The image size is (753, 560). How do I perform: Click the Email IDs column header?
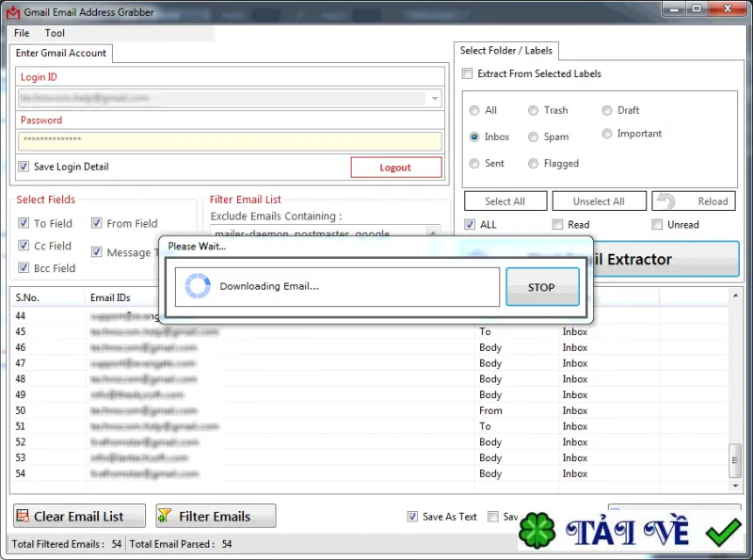point(123,297)
